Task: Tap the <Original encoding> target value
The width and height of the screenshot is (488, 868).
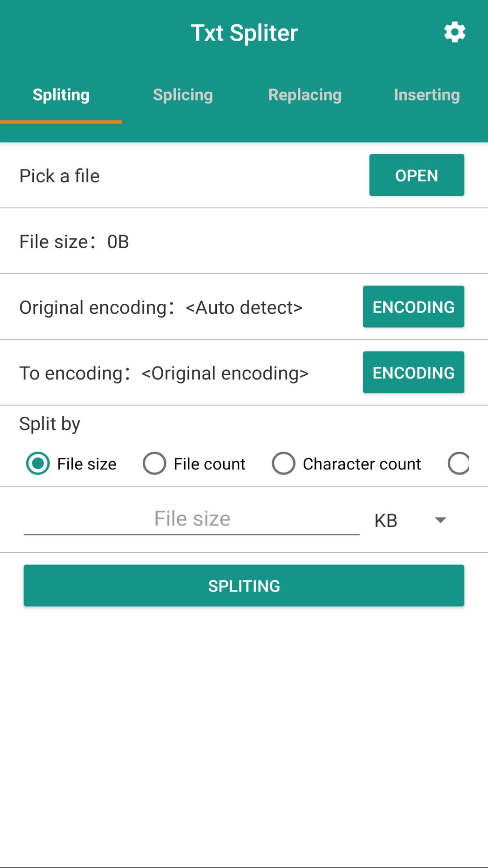Action: 225,373
